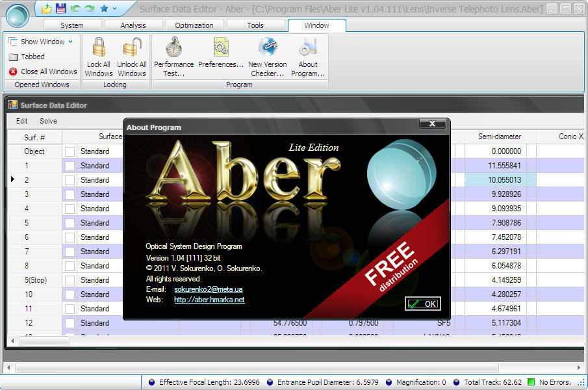Save using the floppy disk icon
The height and width of the screenshot is (390, 588).
click(x=61, y=8)
